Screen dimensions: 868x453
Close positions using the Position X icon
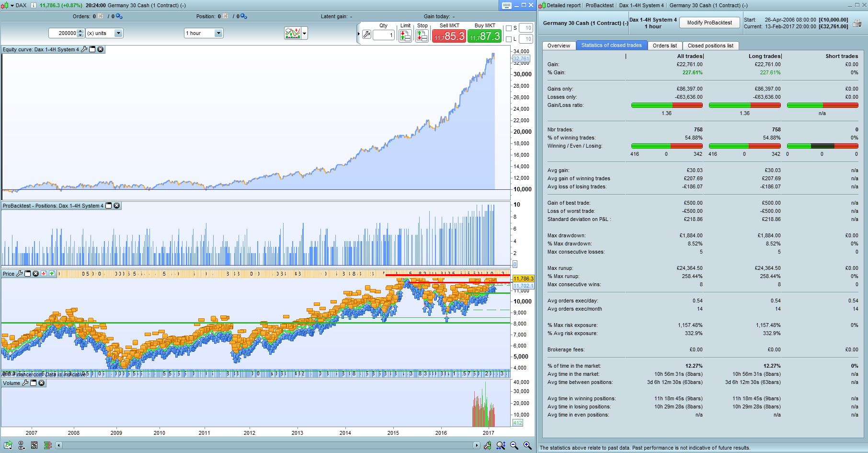point(226,16)
